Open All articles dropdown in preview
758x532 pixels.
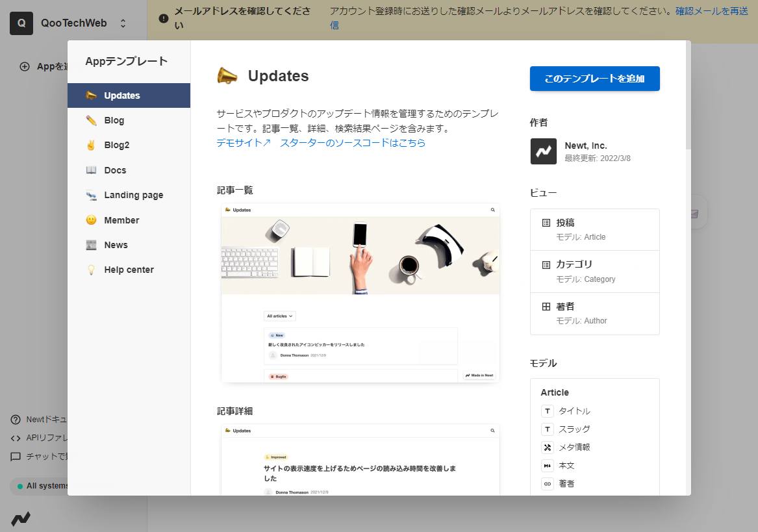280,316
